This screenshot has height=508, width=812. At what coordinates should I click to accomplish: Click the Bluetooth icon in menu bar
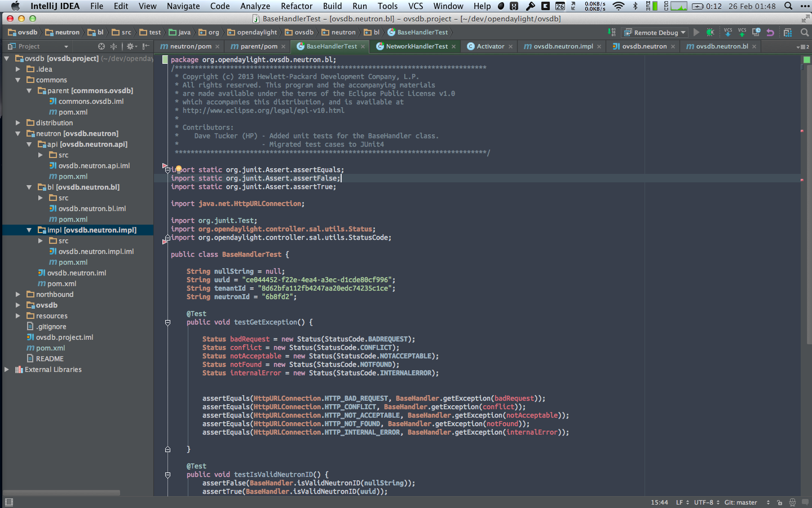[636, 6]
